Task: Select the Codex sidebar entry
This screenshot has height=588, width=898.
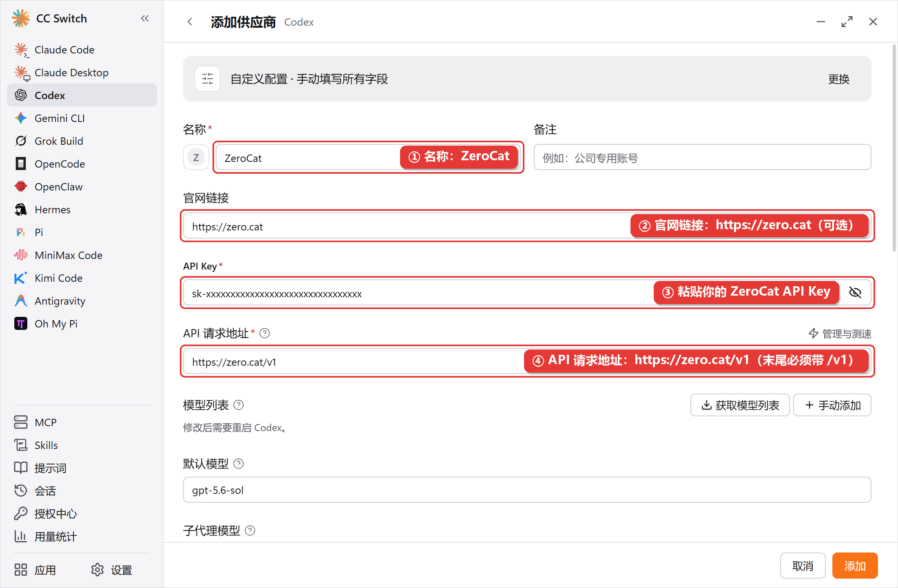Action: click(82, 95)
